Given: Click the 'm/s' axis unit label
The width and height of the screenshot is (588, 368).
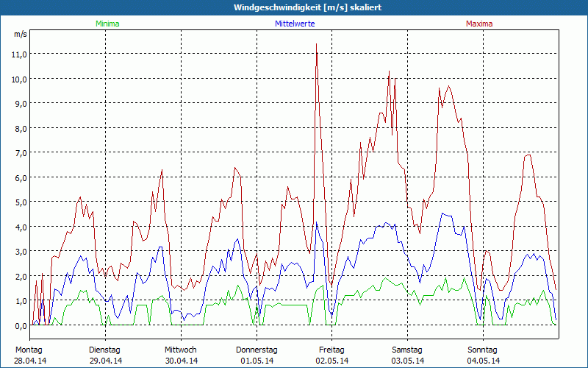Looking at the screenshot, I should 21,34.
